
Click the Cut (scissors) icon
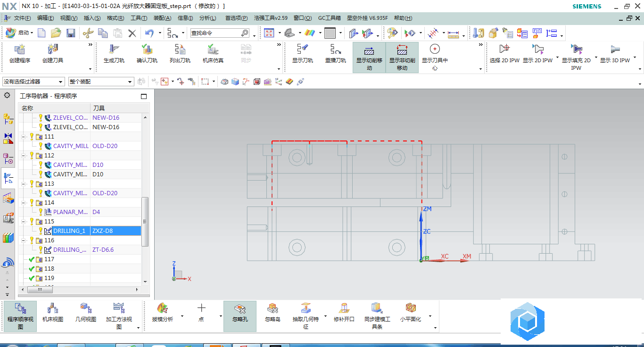click(88, 33)
